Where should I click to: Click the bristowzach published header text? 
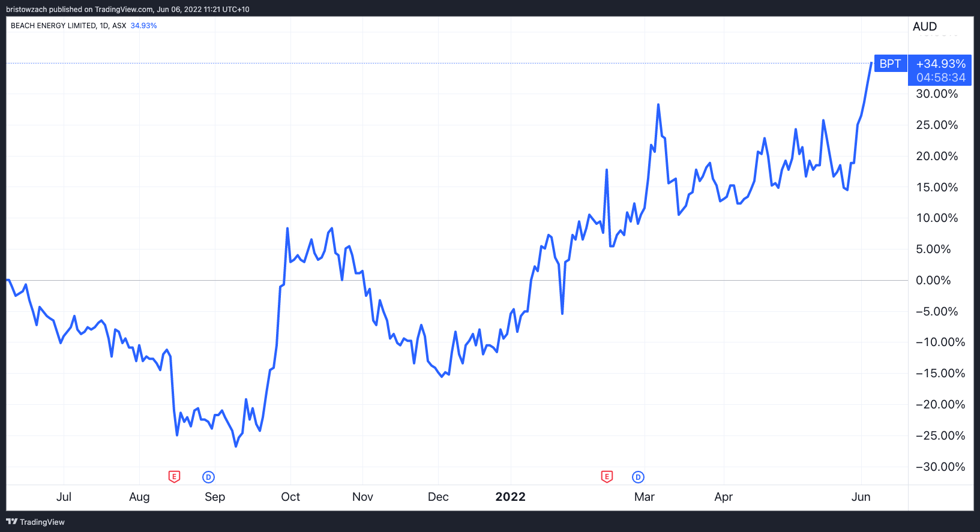(x=128, y=10)
